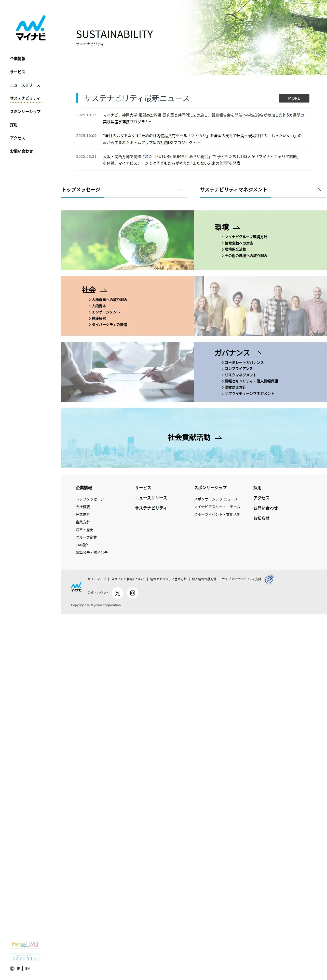Open マイナビアスリート・チーム footer link
This screenshot has width=327, height=980.
pyautogui.click(x=217, y=507)
